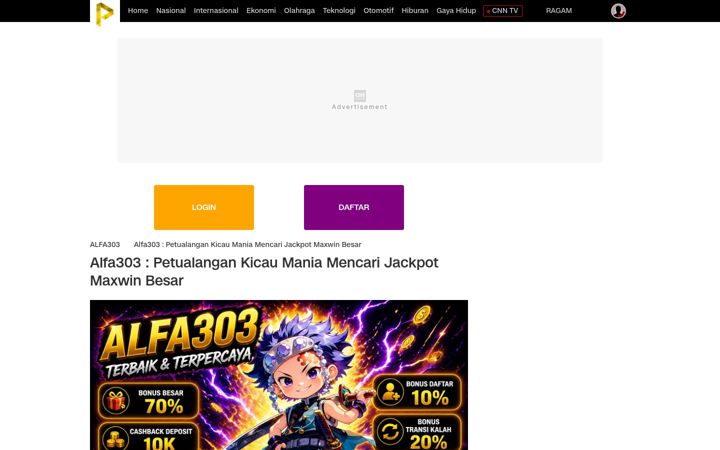Viewport: 720px width, 450px height.
Task: Go to the Teknologi section
Action: (x=339, y=11)
